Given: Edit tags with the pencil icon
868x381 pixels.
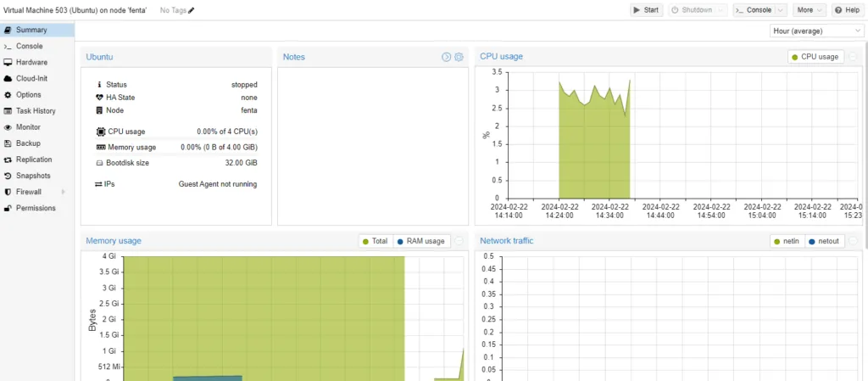Looking at the screenshot, I should tap(192, 10).
